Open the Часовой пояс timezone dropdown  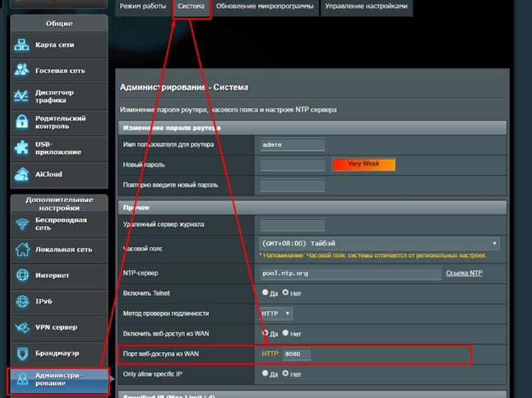pyautogui.click(x=379, y=243)
